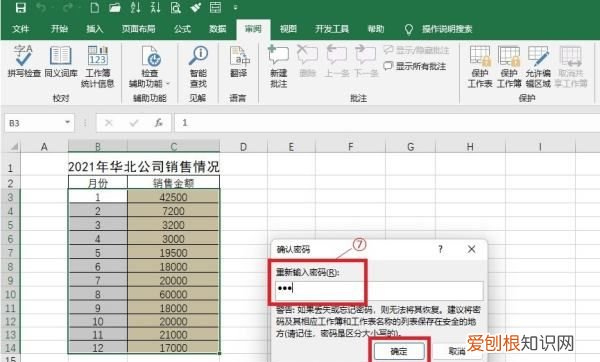600x362 pixels.
Task: Show 工作簿统计信息 workbook statistics
Action: [98, 67]
